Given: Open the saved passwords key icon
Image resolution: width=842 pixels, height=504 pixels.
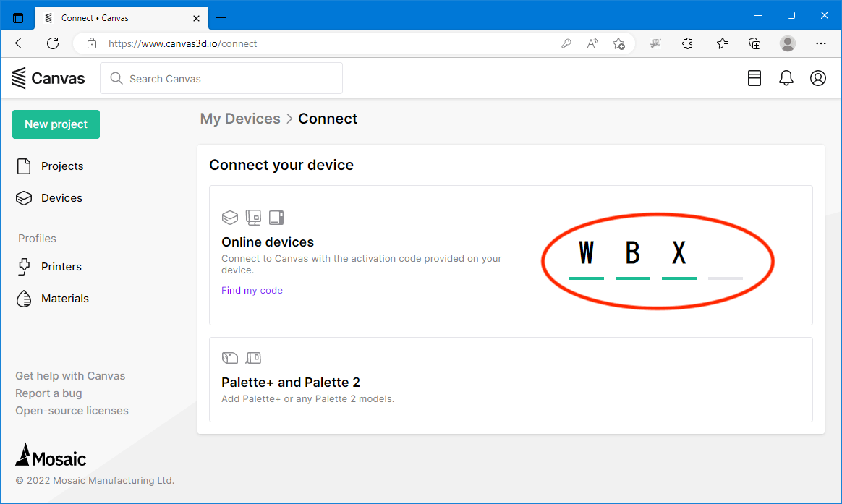Looking at the screenshot, I should click(x=566, y=43).
